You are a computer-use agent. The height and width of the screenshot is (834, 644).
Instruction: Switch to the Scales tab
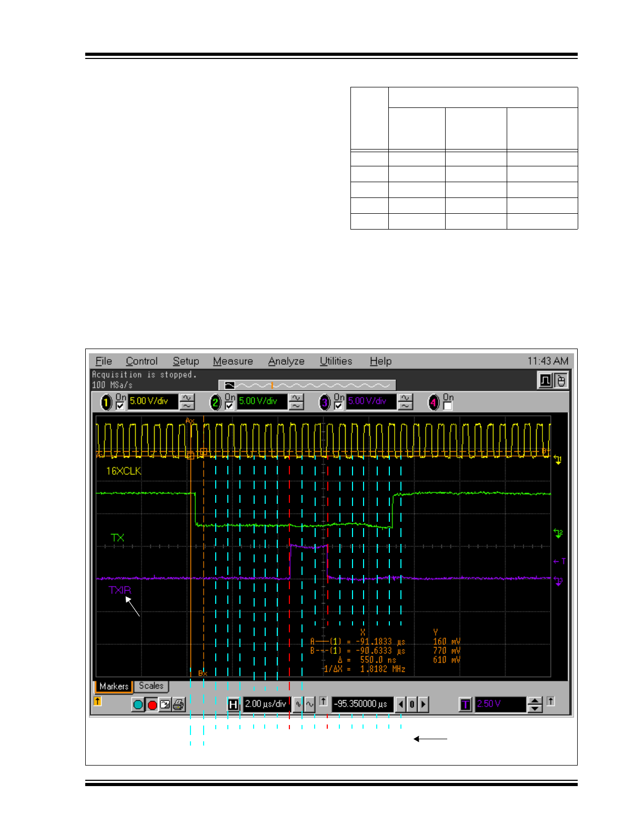(151, 686)
